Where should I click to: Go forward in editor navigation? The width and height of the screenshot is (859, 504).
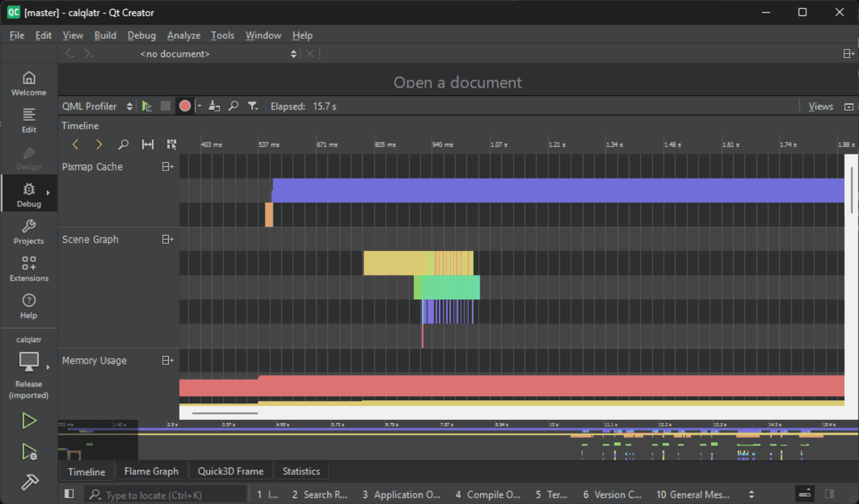tap(88, 54)
